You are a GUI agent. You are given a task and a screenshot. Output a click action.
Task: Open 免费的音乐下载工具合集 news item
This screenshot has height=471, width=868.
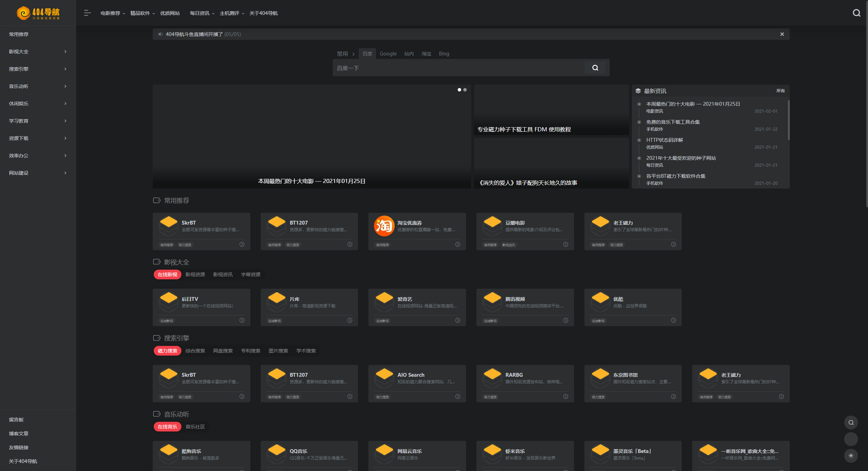tap(673, 122)
